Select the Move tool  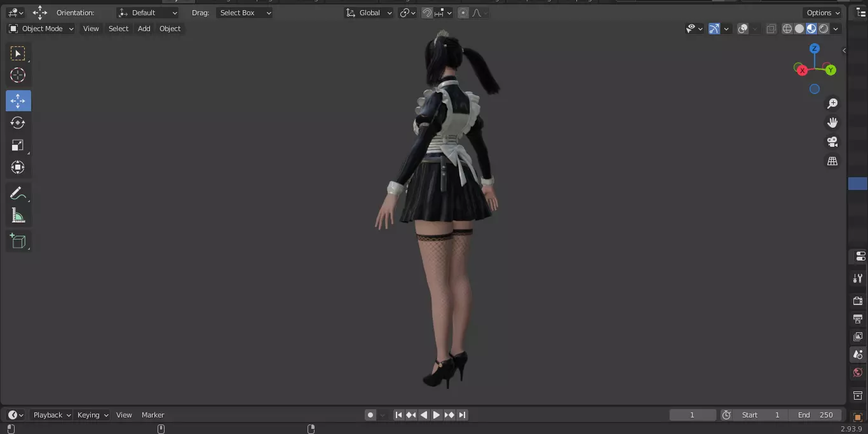tap(18, 101)
